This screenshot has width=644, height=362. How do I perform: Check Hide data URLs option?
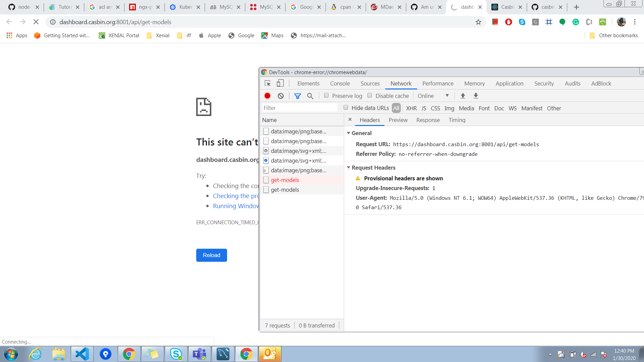coord(346,108)
